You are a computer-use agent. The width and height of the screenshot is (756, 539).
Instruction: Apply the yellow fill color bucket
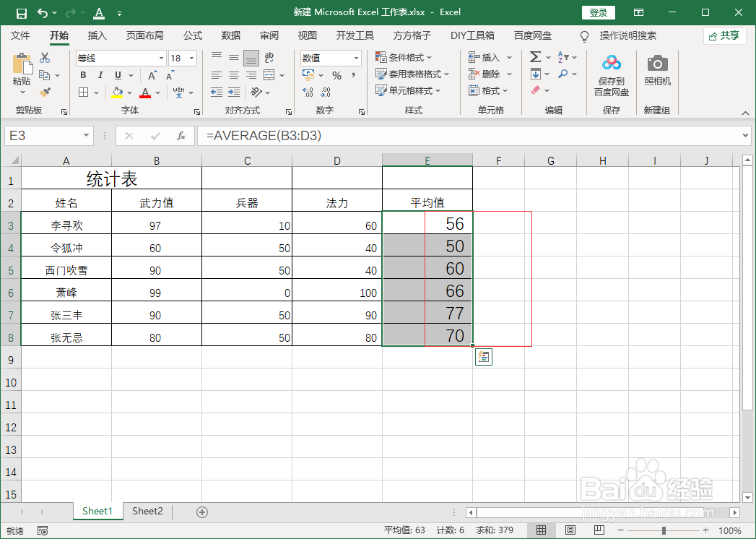pos(117,92)
